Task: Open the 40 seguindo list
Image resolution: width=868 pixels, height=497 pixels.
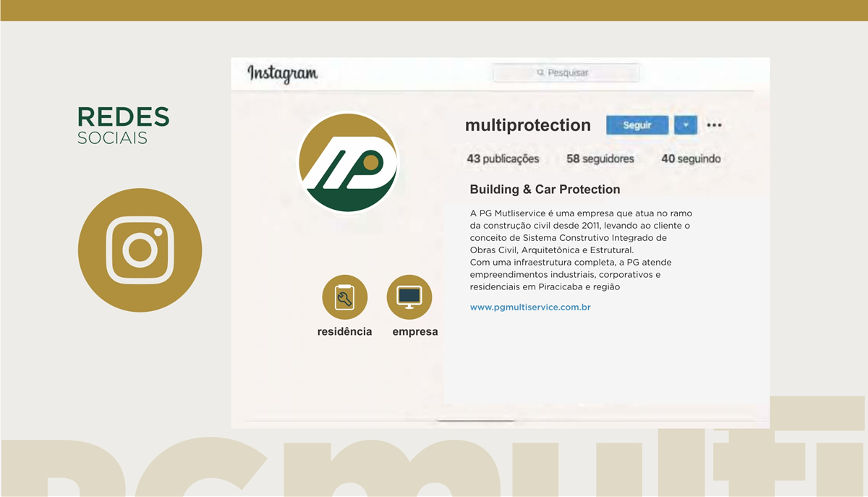Action: [691, 159]
